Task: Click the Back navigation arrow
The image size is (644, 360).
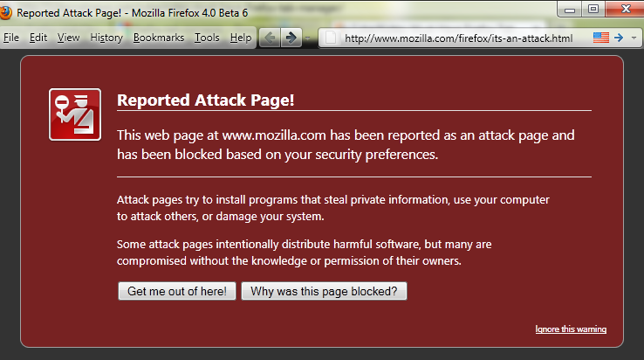Action: [x=270, y=38]
